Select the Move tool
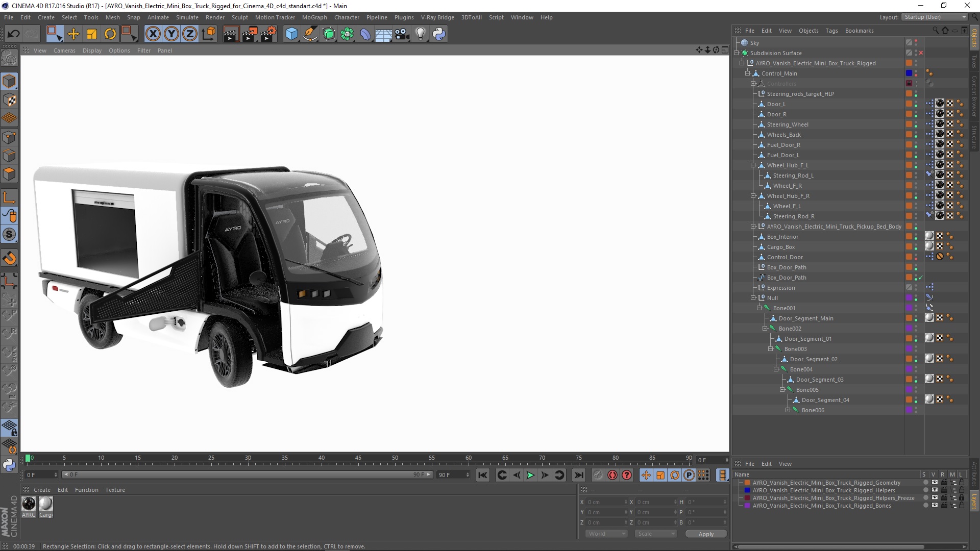The height and width of the screenshot is (551, 980). click(73, 34)
